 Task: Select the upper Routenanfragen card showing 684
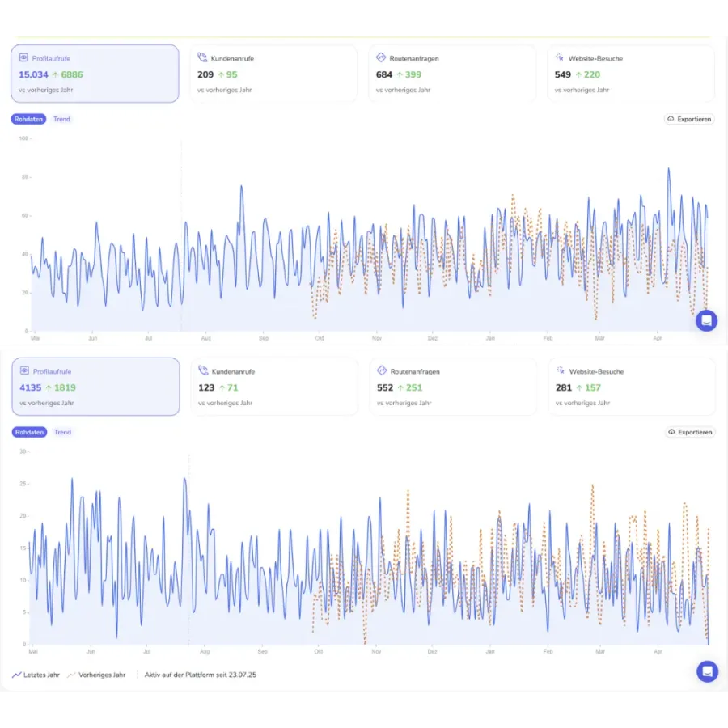(452, 74)
